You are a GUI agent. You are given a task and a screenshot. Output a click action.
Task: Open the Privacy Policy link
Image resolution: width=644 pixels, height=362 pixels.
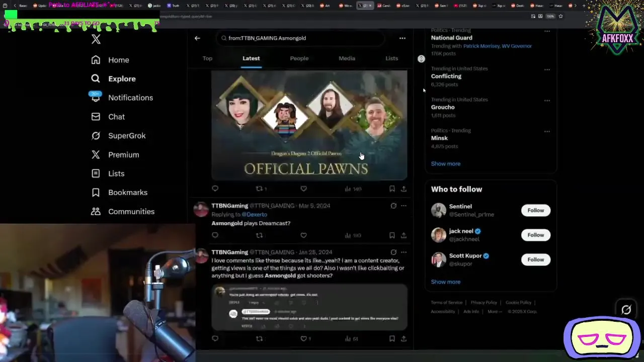click(x=484, y=303)
